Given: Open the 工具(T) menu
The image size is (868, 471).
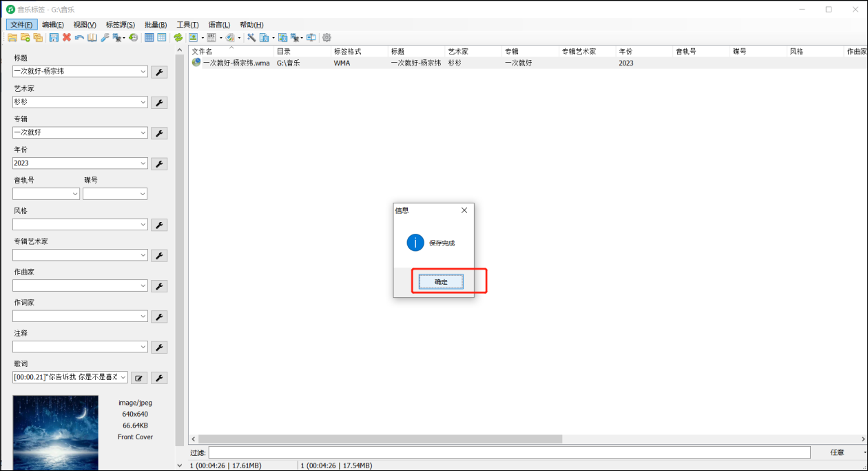Looking at the screenshot, I should point(187,25).
